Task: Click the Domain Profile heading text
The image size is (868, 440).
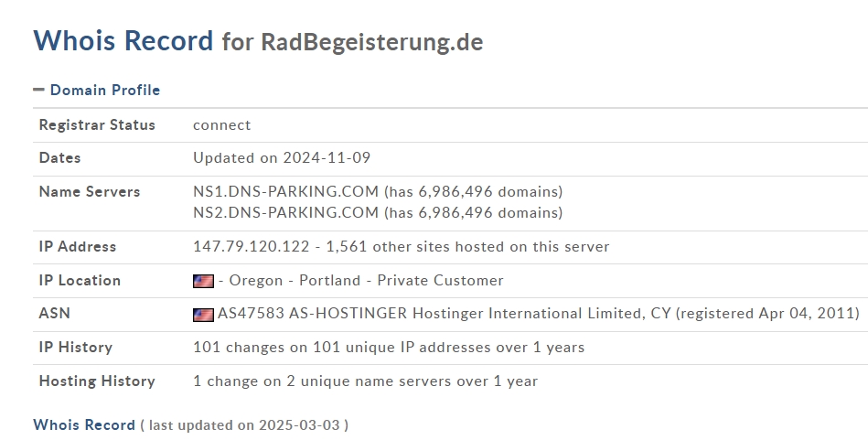Action: pos(105,90)
